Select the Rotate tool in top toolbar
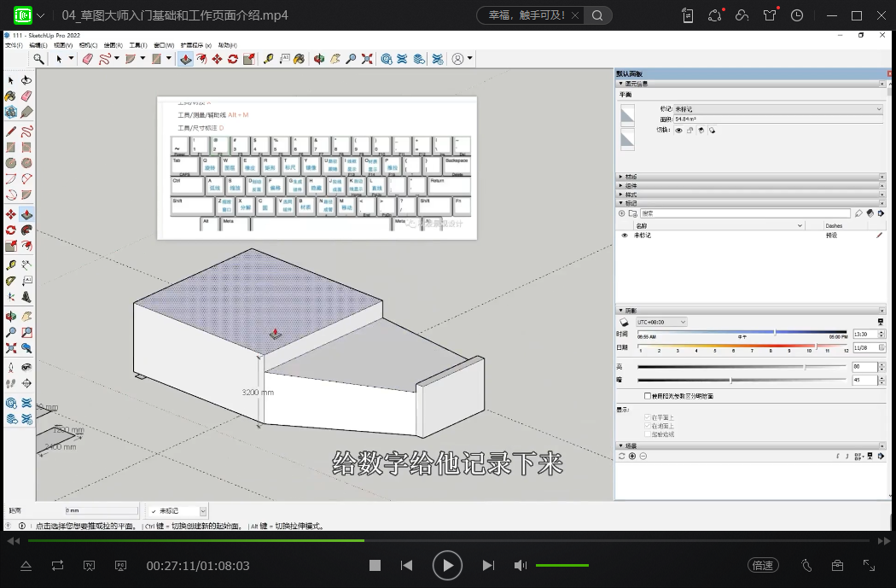This screenshot has width=896, height=588. click(232, 59)
